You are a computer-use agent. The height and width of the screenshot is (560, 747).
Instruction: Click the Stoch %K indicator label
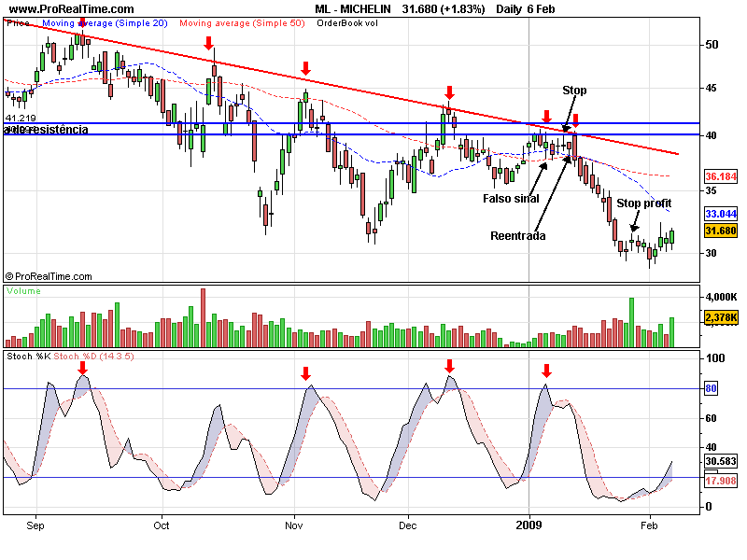(29, 357)
